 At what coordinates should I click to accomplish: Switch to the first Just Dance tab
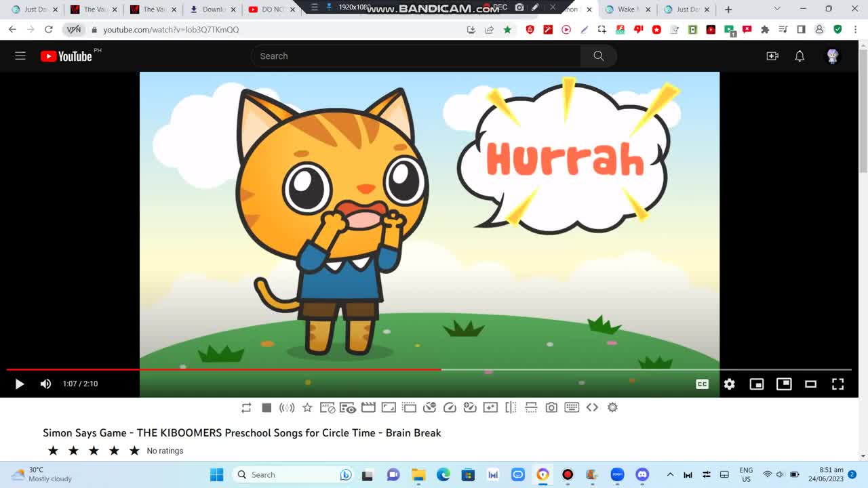point(34,9)
